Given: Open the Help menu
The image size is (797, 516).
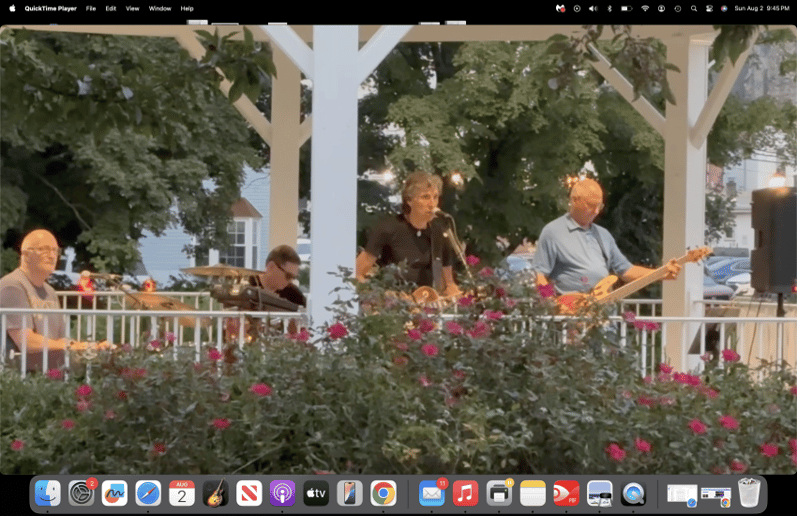Looking at the screenshot, I should [x=187, y=9].
